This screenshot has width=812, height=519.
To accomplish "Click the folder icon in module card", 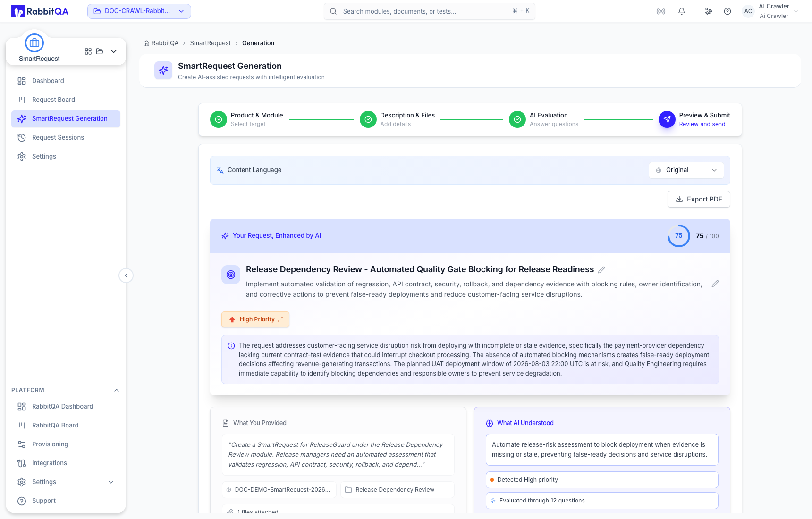I will pyautogui.click(x=100, y=51).
